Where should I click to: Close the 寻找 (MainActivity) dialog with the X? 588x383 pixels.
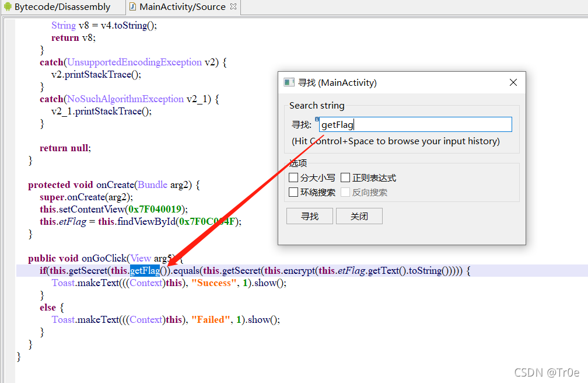click(x=513, y=82)
